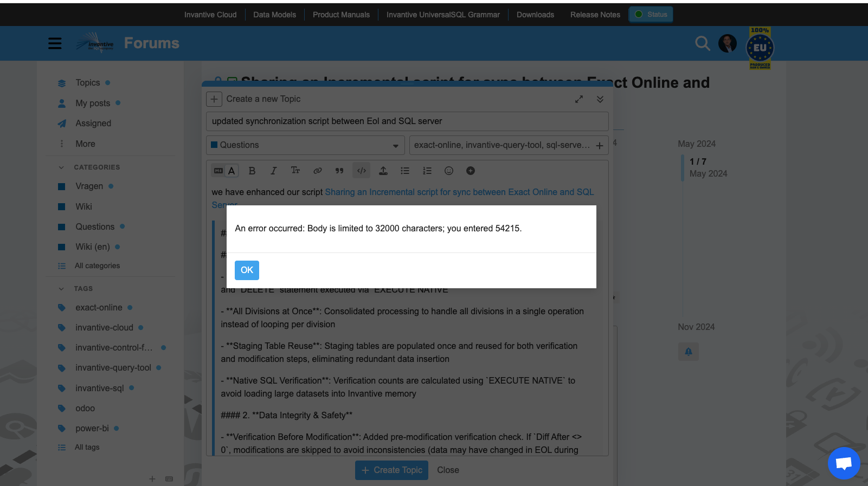
Task: Open the Release Notes menu item
Action: [x=595, y=15]
